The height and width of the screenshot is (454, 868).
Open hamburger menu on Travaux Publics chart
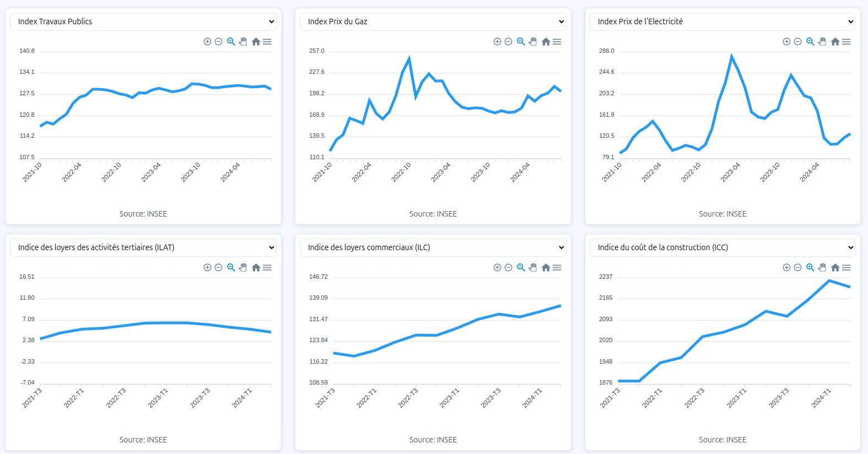[x=267, y=42]
